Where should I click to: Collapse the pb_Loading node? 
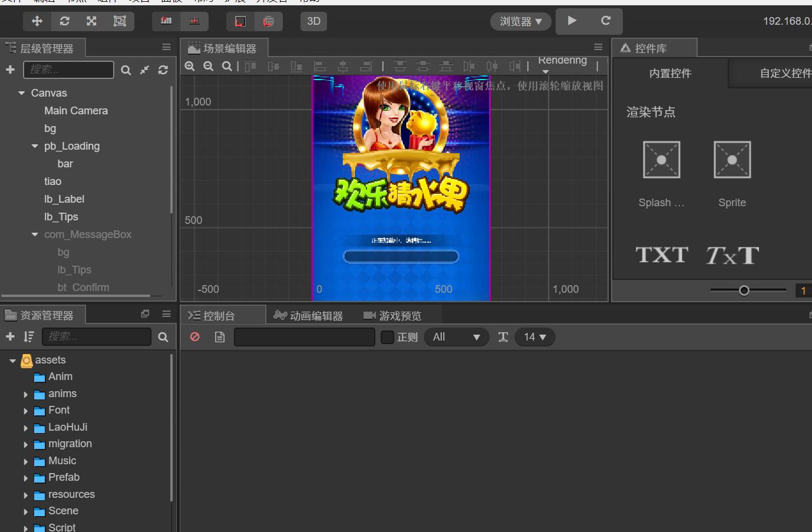35,146
